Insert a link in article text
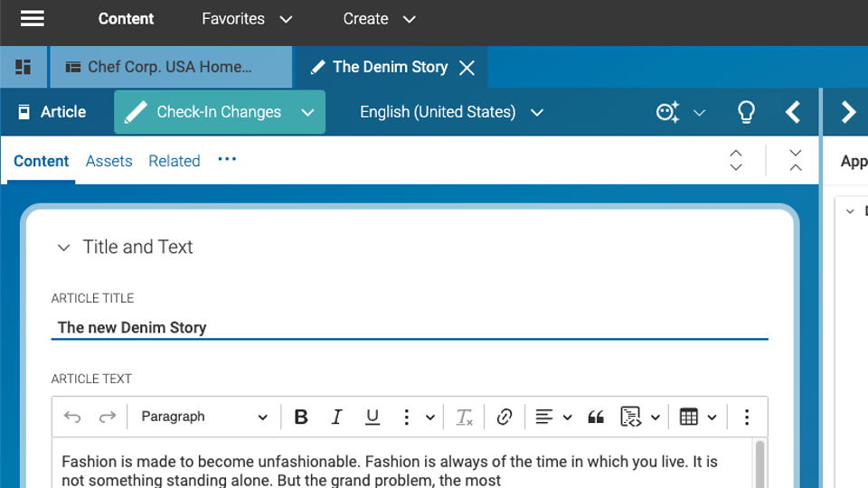Viewport: 868px width, 488px height. 505,417
